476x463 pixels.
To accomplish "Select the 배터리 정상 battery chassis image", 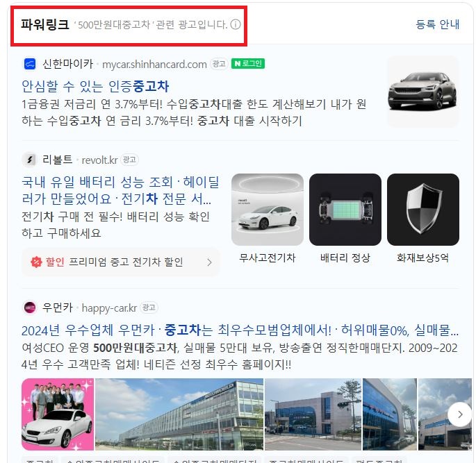I will 345,210.
